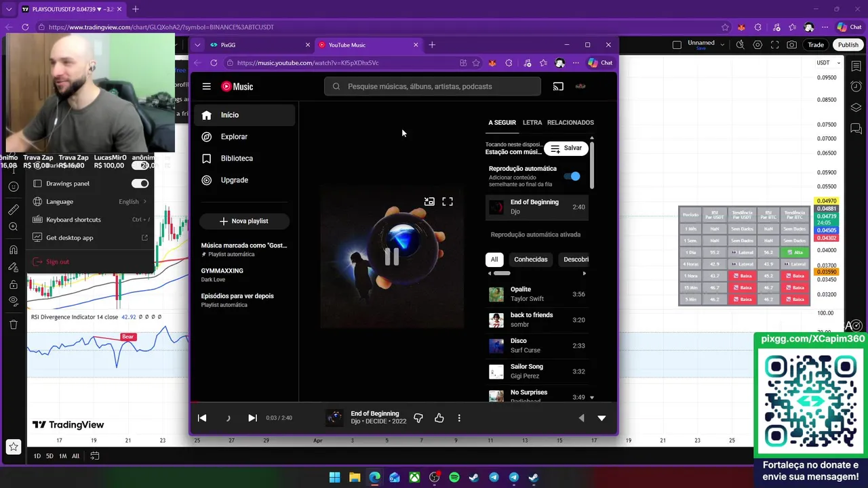This screenshot has width=868, height=488.
Task: Click the Cast to device icon in YouTube Music
Action: (558, 86)
